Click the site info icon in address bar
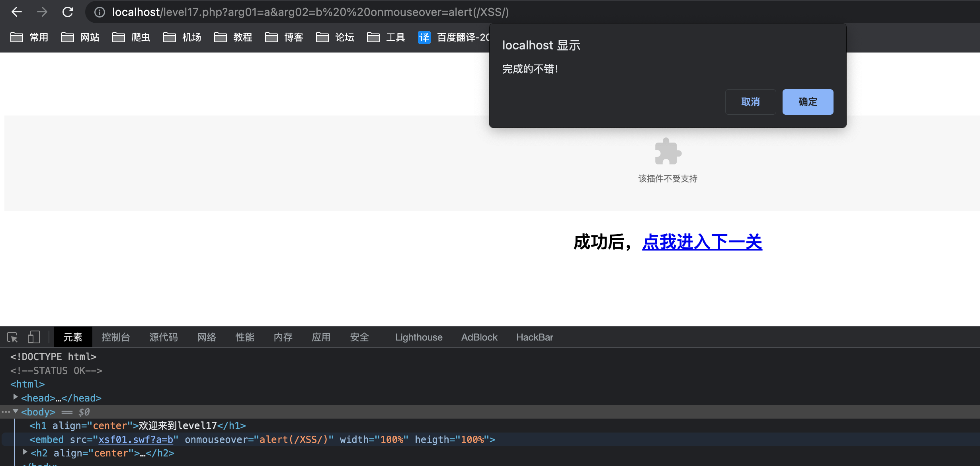The width and height of the screenshot is (980, 466). coord(100,12)
